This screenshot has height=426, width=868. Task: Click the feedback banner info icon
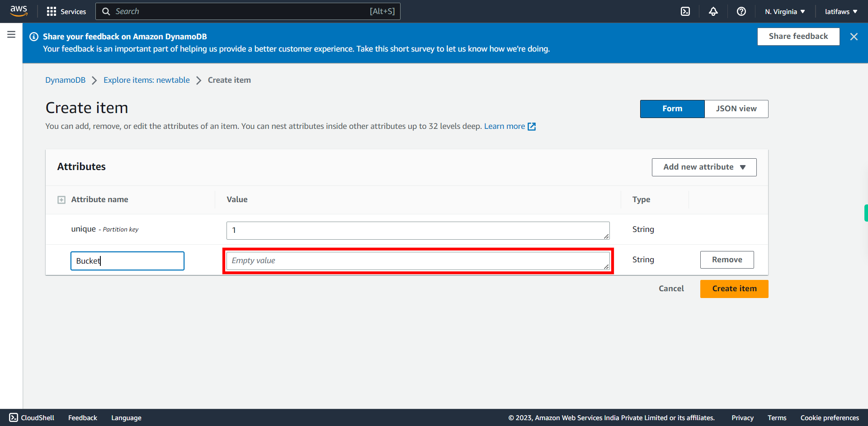click(34, 37)
